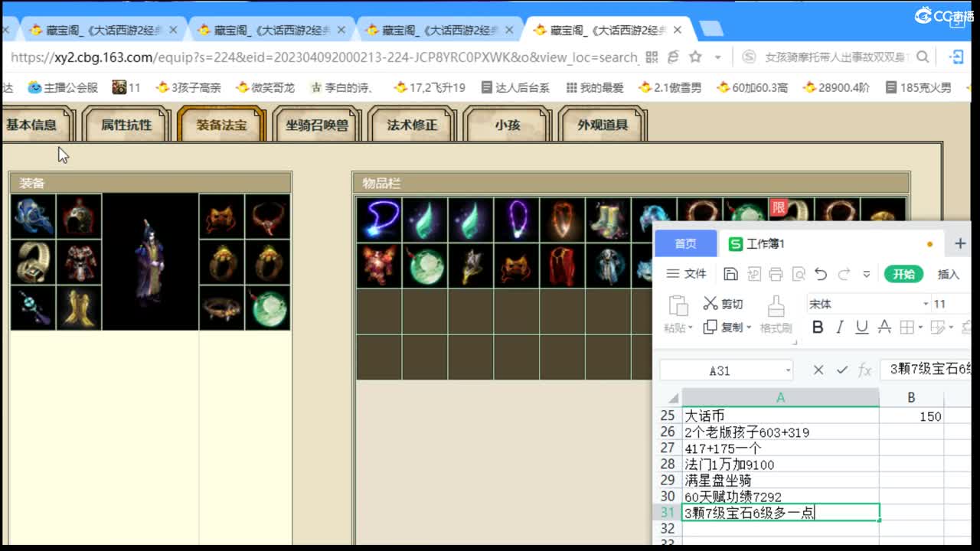Open the 小孩 tab
The width and height of the screenshot is (980, 551).
[x=507, y=125]
